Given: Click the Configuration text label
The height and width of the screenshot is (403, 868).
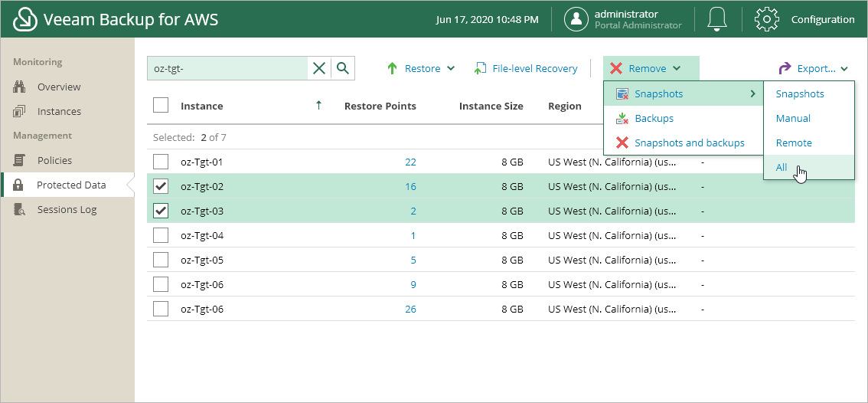Looking at the screenshot, I should click(823, 19).
